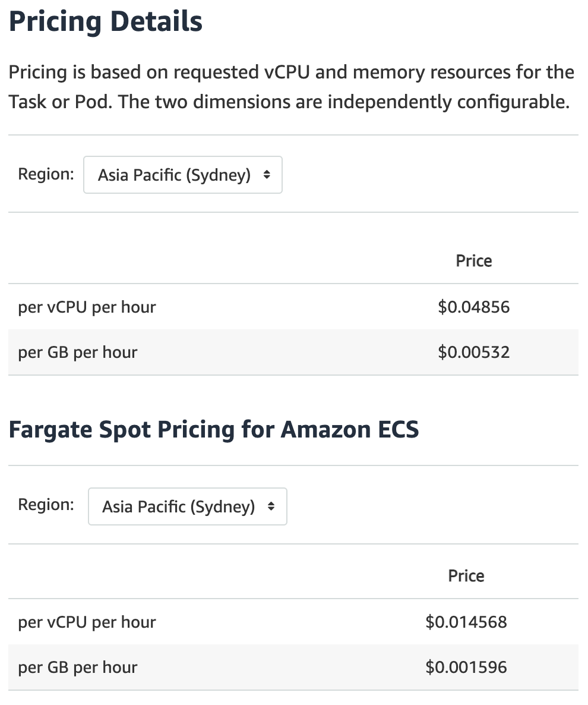Viewport: 588px width, 705px height.
Task: Open the Region dropdown under Pricing Details
Action: point(183,175)
